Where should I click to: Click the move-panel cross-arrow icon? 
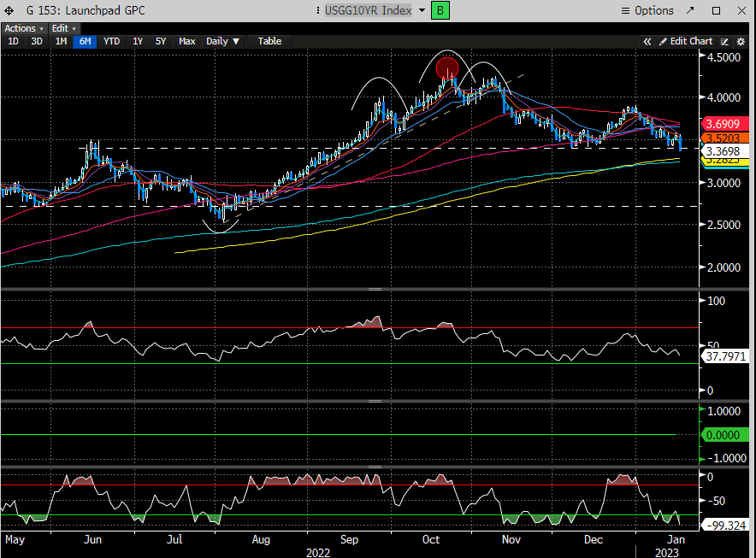coord(9,10)
